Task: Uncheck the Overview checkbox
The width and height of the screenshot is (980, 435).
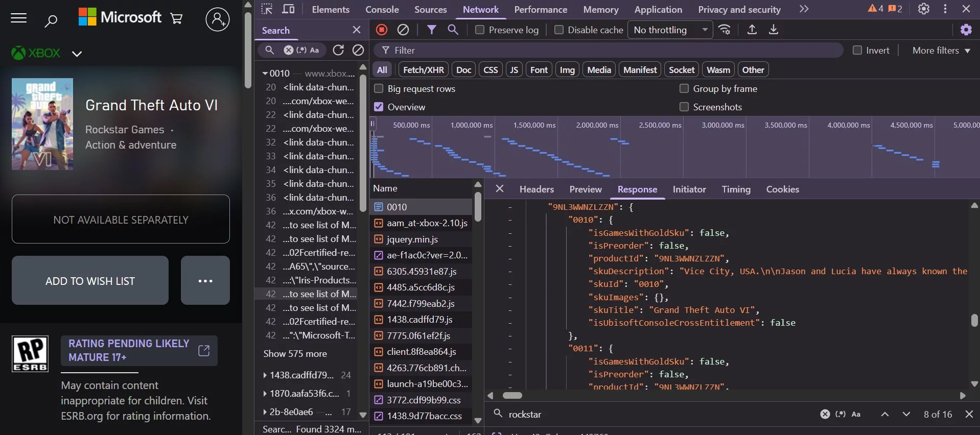Action: point(379,107)
